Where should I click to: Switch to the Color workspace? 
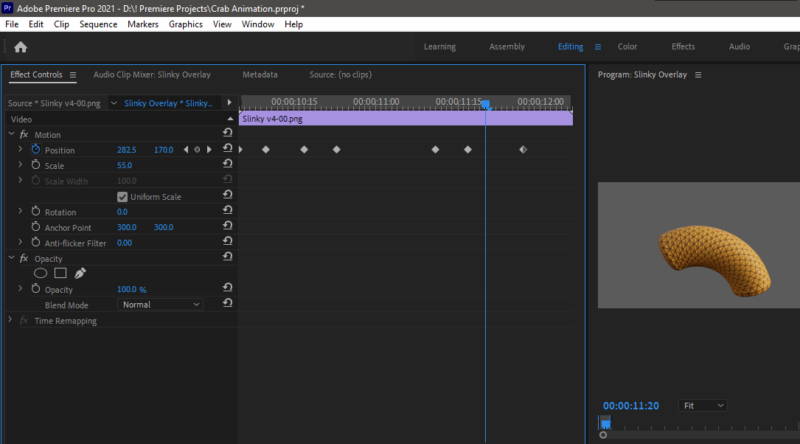pyautogui.click(x=627, y=46)
